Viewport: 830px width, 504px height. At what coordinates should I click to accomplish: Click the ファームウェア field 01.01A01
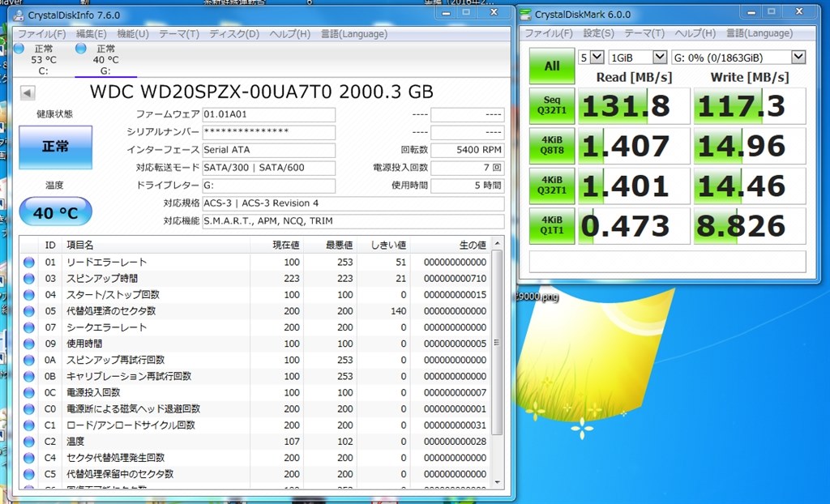(269, 114)
